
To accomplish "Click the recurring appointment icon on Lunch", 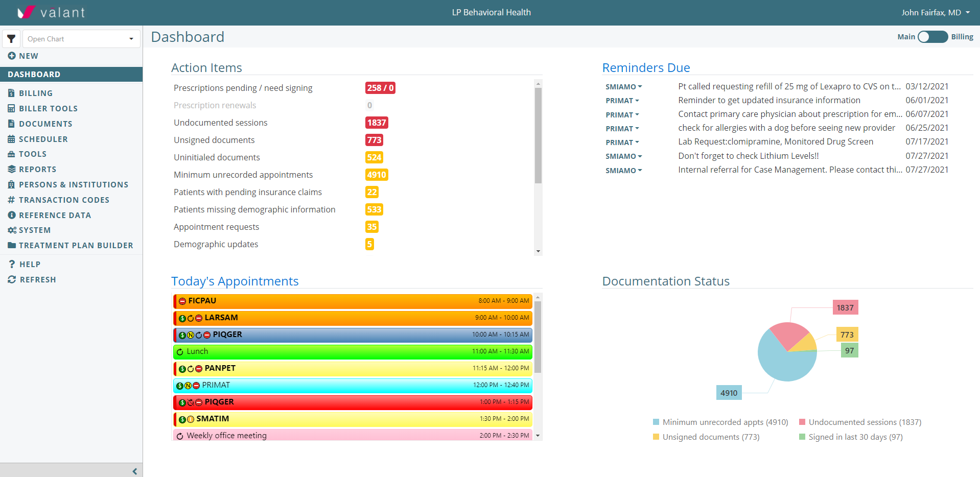I will coord(180,351).
